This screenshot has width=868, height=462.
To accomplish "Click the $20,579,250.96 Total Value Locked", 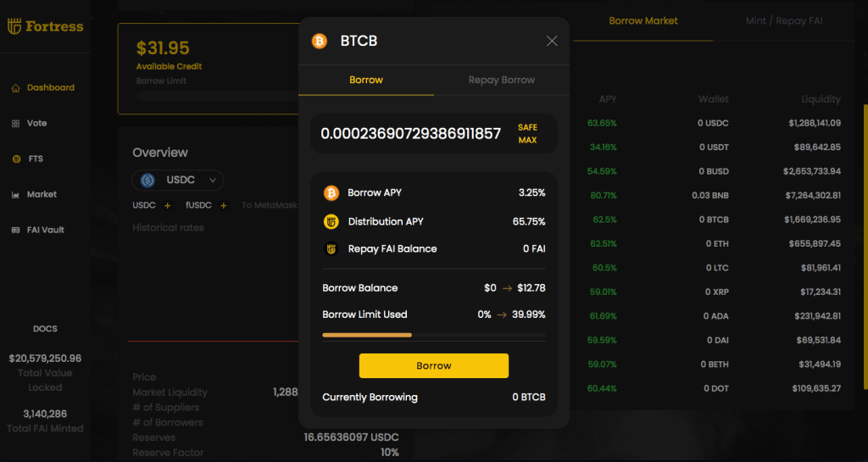I will pos(45,359).
